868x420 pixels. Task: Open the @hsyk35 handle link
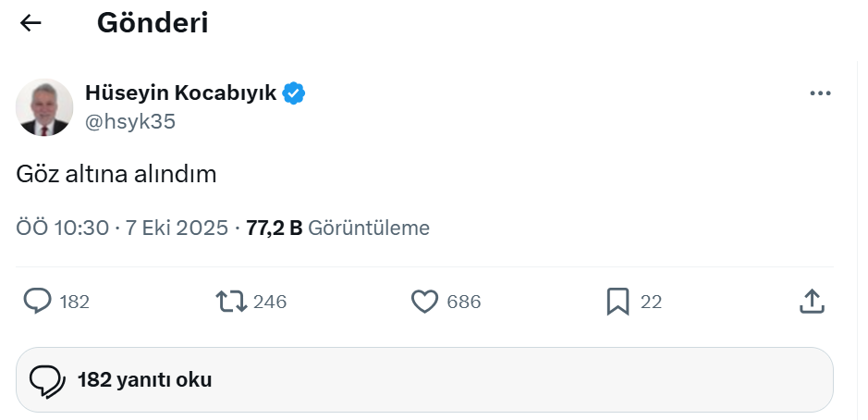pyautogui.click(x=130, y=121)
